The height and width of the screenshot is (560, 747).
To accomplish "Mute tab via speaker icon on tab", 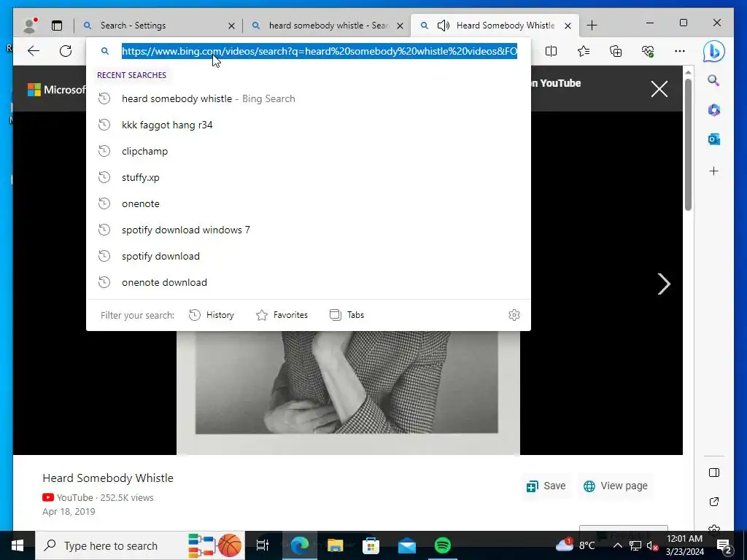I will pos(443,26).
